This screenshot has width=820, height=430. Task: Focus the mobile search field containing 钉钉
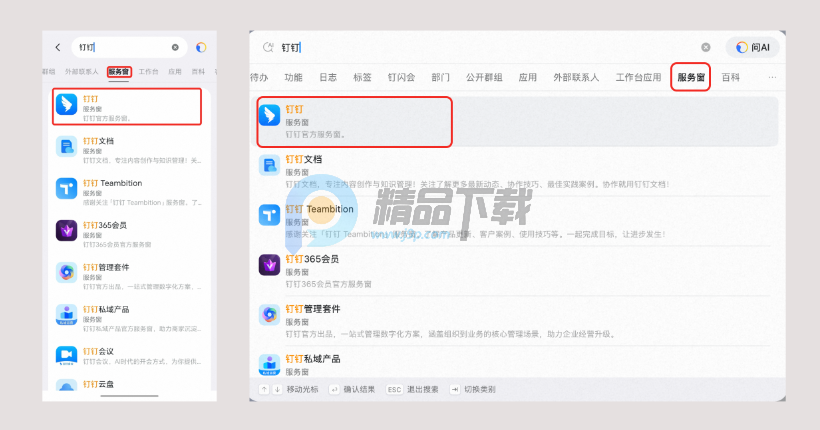[x=128, y=48]
